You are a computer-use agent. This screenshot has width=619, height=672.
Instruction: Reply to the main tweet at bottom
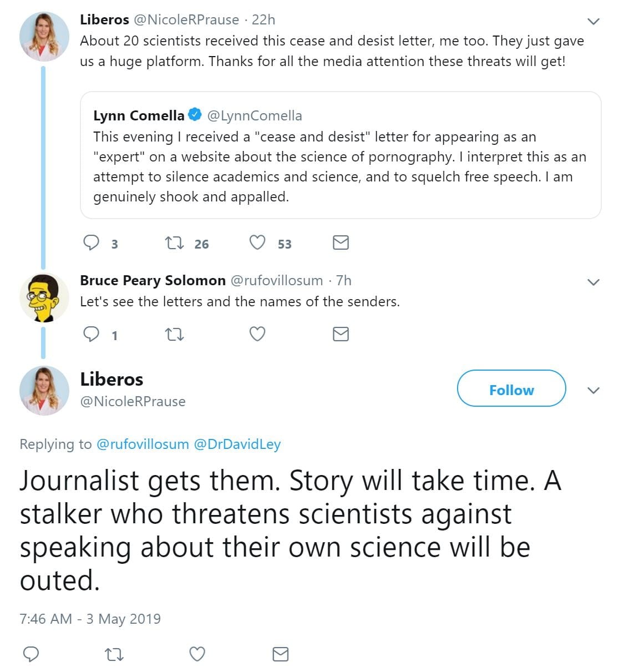(31, 654)
